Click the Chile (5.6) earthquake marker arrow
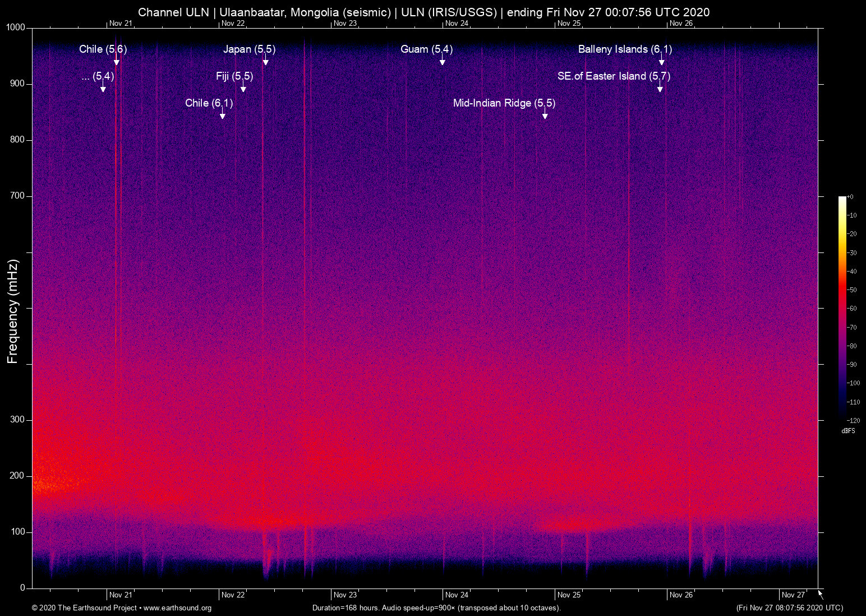 coord(116,62)
